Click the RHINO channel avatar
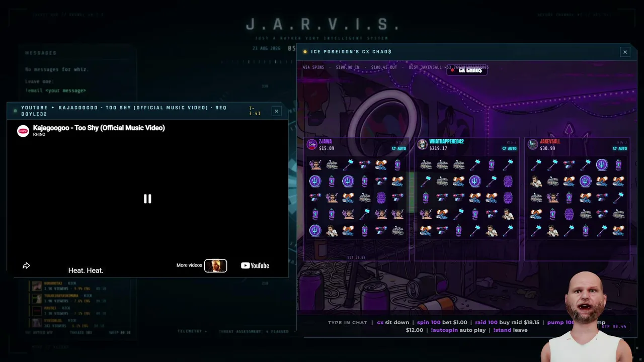644x362 pixels. [x=23, y=131]
